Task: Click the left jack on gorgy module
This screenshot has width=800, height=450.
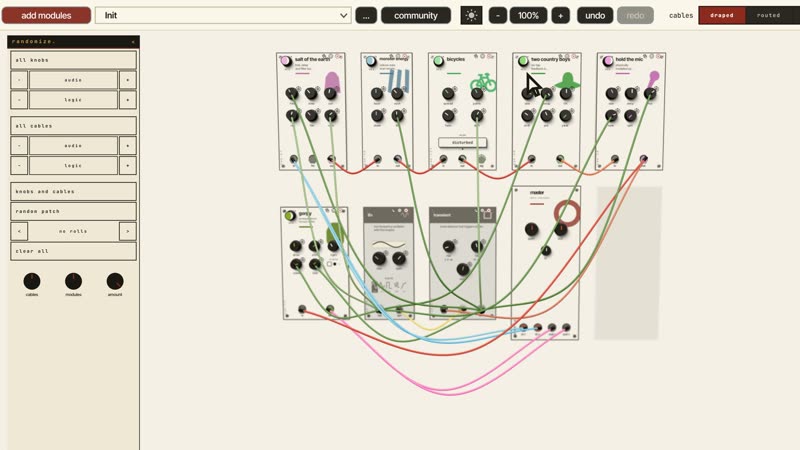Action: coord(302,309)
